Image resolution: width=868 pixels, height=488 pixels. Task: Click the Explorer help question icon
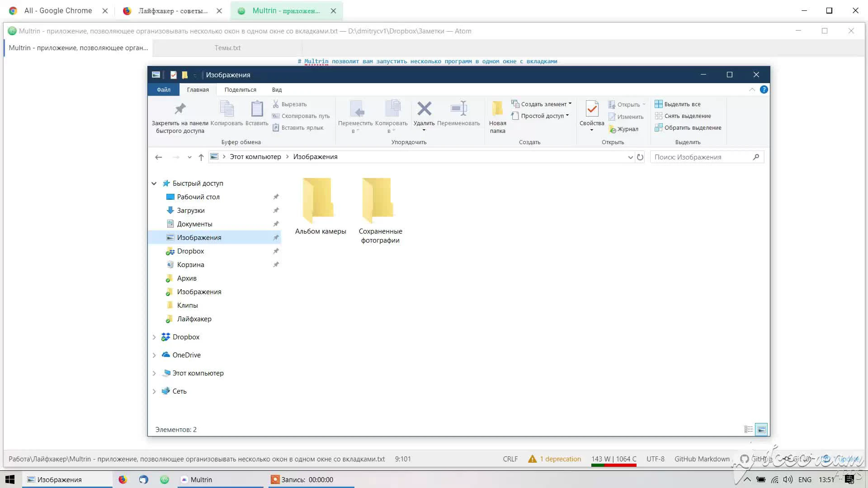tap(764, 89)
